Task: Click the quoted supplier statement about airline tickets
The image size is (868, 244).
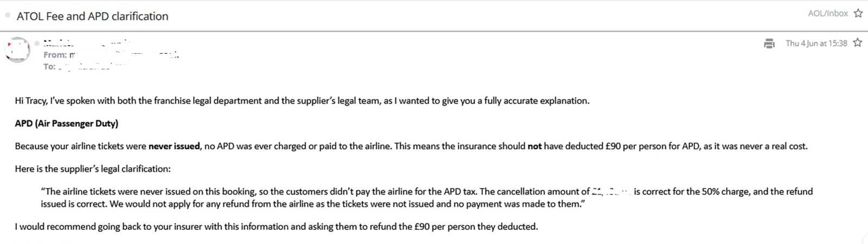Action: click(x=427, y=198)
